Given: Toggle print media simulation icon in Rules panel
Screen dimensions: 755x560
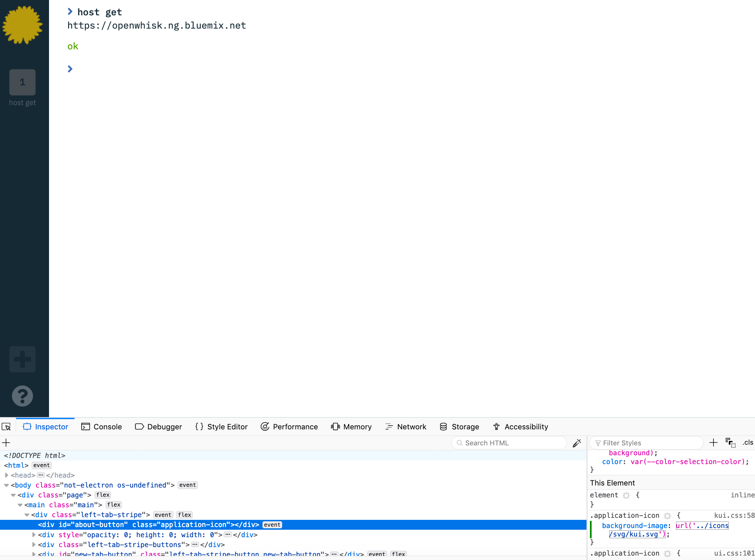Looking at the screenshot, I should coord(730,443).
